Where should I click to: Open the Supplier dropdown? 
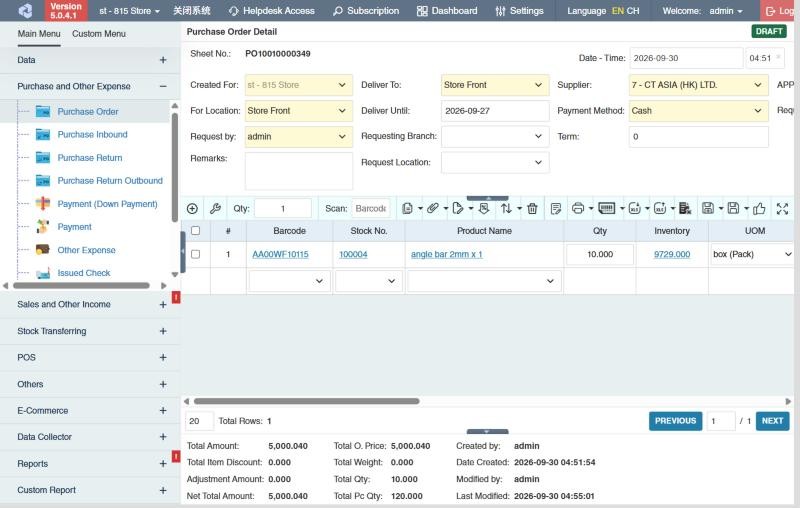pyautogui.click(x=698, y=85)
